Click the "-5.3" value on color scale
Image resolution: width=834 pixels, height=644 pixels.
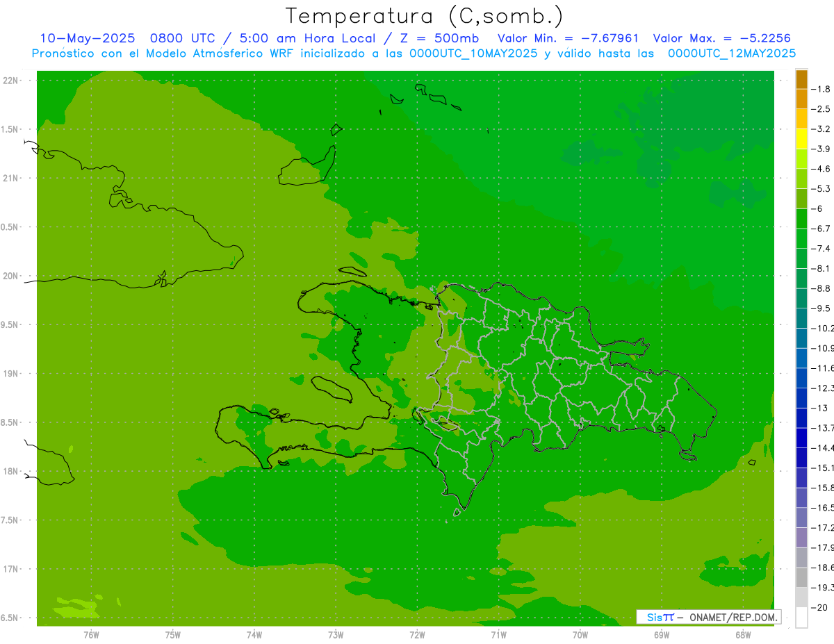tap(821, 188)
